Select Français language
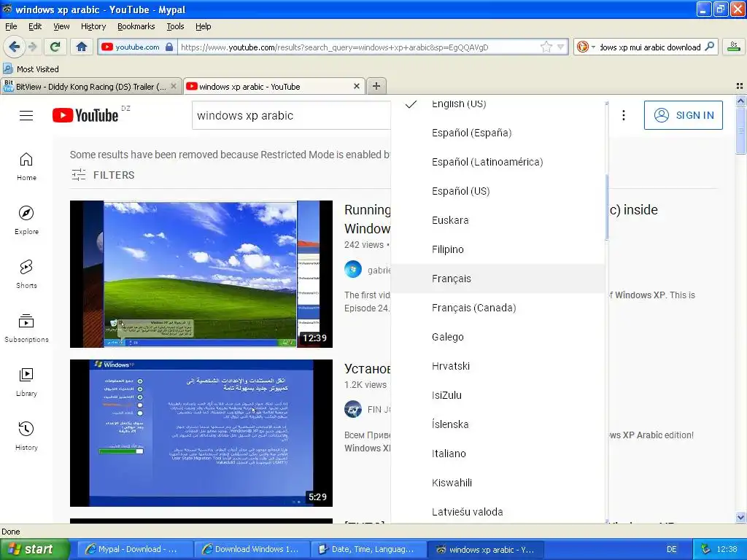 (498, 279)
